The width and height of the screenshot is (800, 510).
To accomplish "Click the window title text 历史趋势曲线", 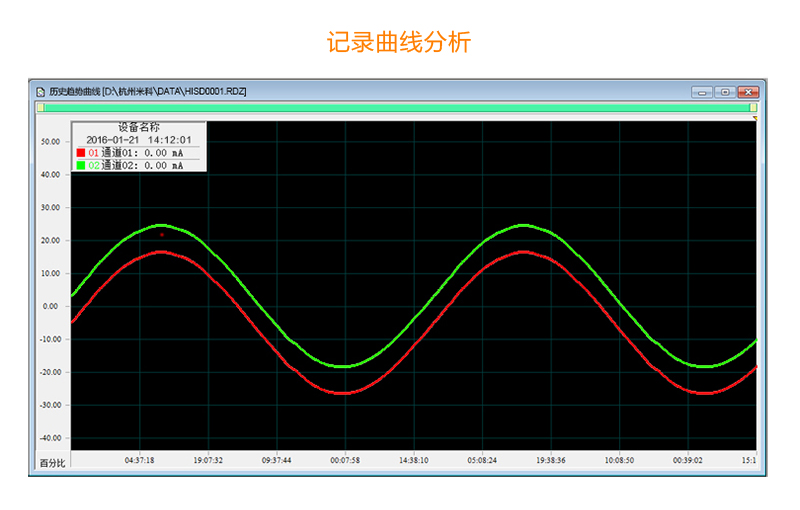I will (x=75, y=91).
